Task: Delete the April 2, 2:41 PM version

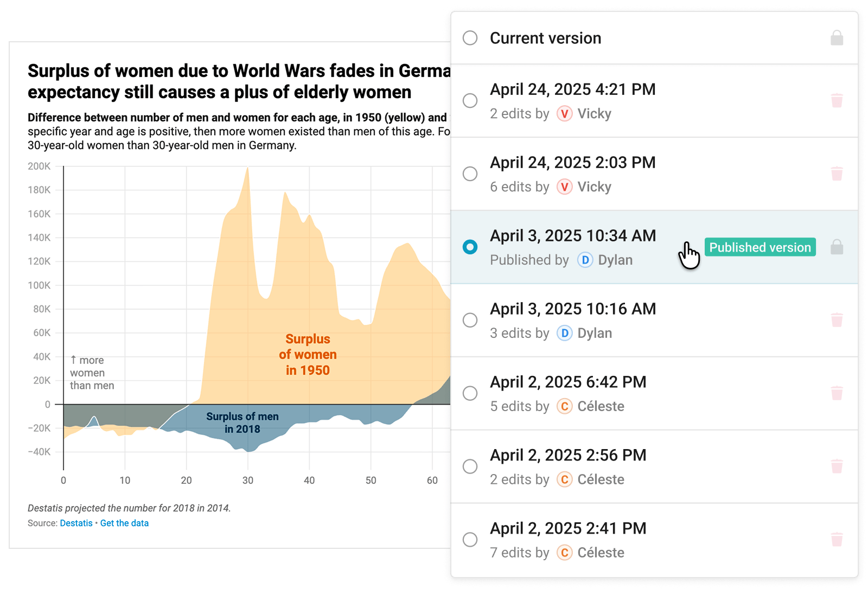Action: tap(837, 540)
